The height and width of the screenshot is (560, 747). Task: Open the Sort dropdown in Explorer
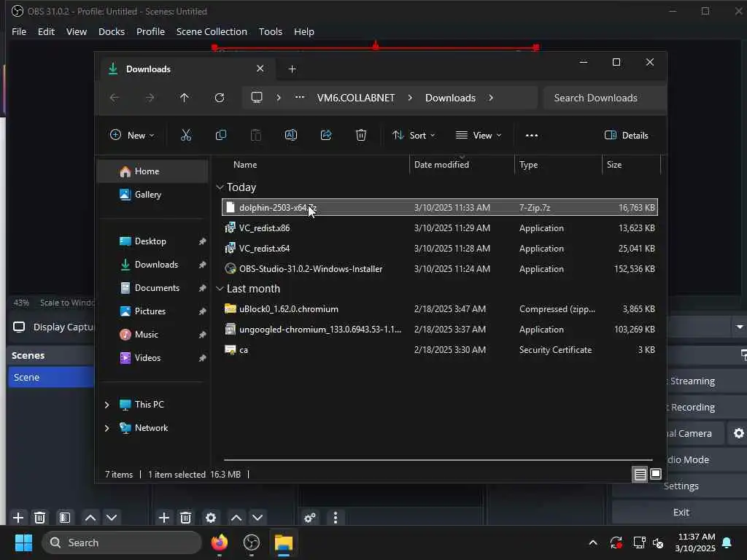(x=414, y=135)
